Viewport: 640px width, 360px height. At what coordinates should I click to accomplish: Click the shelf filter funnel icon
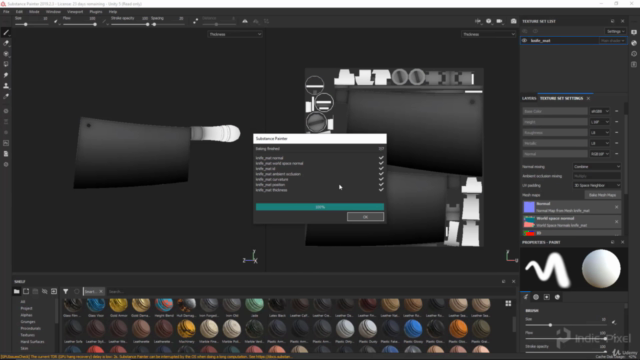(x=66, y=291)
